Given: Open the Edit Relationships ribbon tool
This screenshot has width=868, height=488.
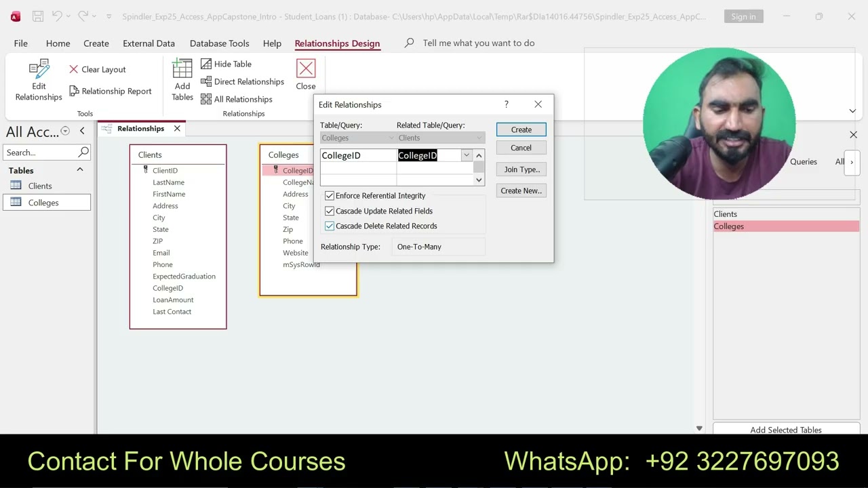Looking at the screenshot, I should click(x=39, y=80).
